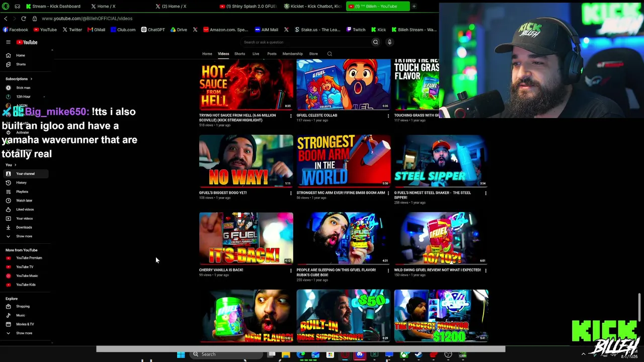This screenshot has height=362, width=644.
Task: Open the Steam taskbar icon
Action: 419,354
